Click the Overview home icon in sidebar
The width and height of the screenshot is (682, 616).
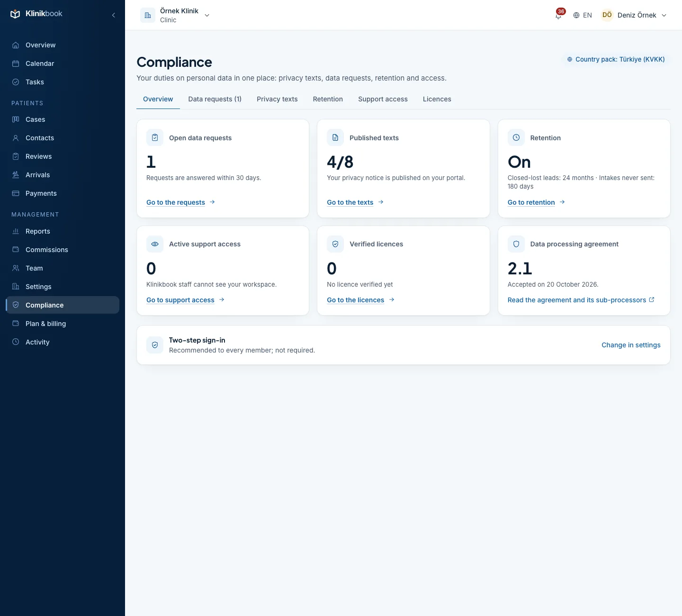16,45
